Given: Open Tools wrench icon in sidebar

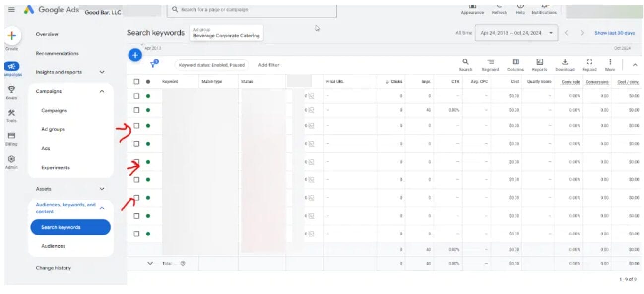Looking at the screenshot, I should click(x=11, y=113).
